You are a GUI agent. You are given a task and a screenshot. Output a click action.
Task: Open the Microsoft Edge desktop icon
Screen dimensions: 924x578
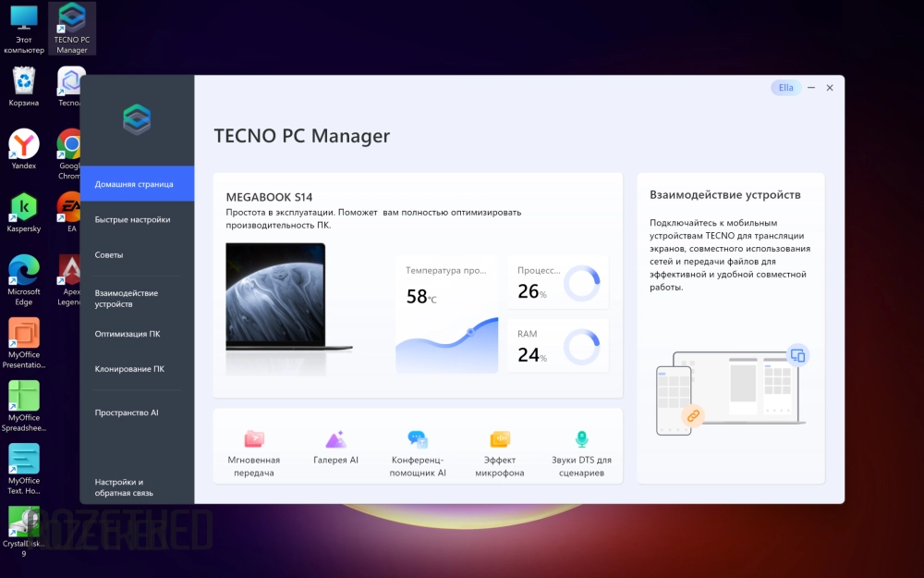pos(24,270)
